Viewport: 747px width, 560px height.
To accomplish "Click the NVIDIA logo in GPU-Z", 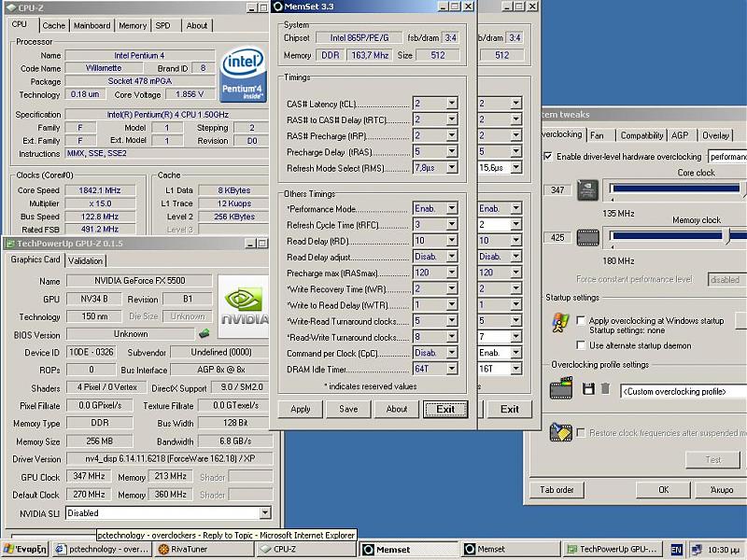I will point(244,306).
